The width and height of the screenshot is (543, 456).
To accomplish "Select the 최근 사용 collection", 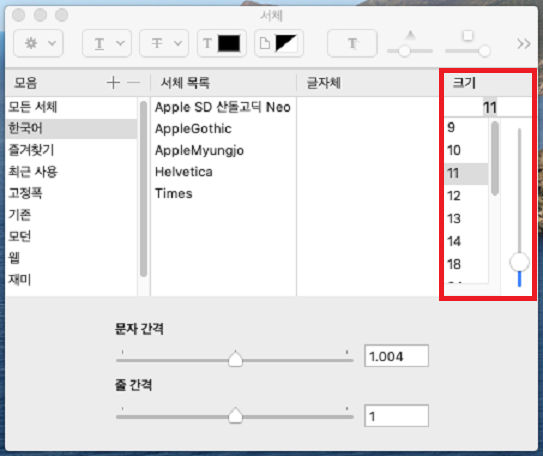I will tap(71, 171).
